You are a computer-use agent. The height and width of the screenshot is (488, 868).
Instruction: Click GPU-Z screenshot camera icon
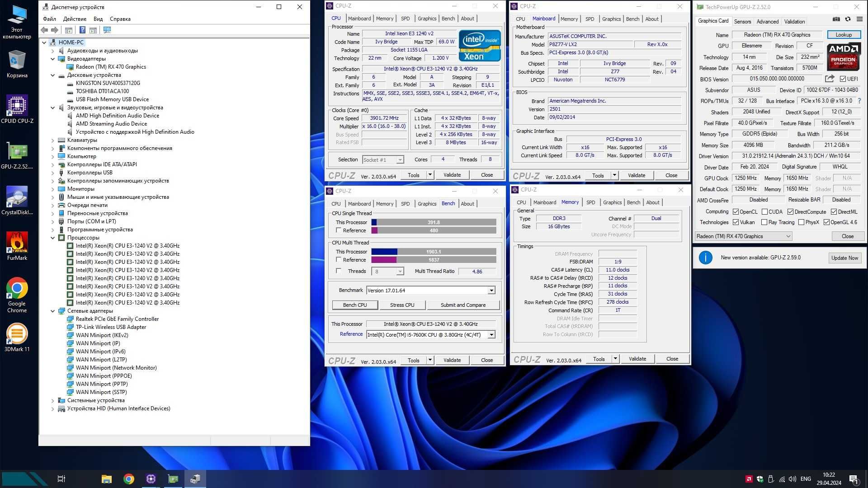[x=836, y=19]
